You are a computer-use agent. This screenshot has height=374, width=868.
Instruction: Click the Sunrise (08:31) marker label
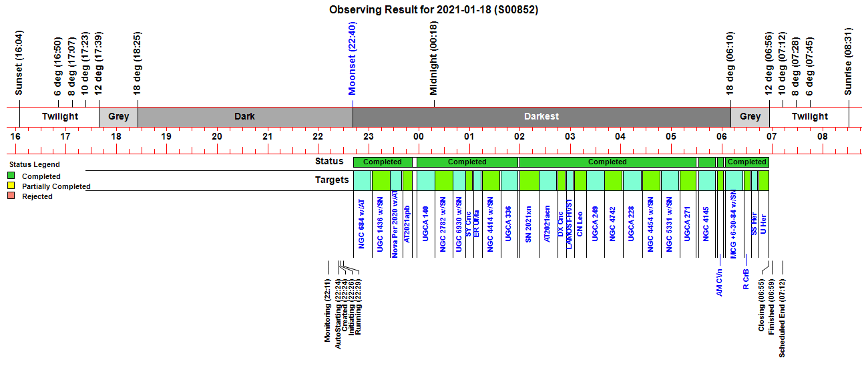click(x=849, y=61)
